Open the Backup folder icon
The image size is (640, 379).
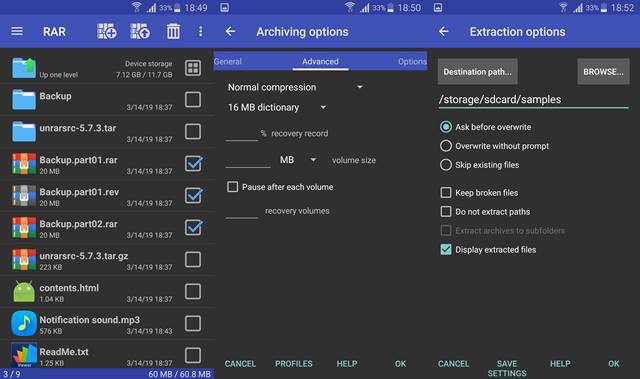24,100
